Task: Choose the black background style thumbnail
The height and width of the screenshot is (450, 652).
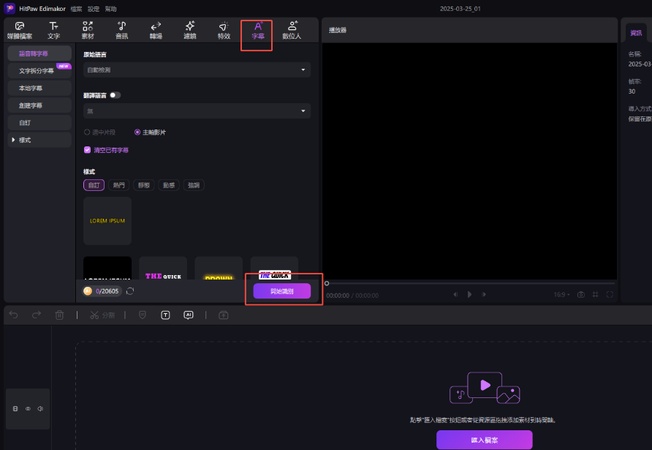Action: pyautogui.click(x=107, y=268)
